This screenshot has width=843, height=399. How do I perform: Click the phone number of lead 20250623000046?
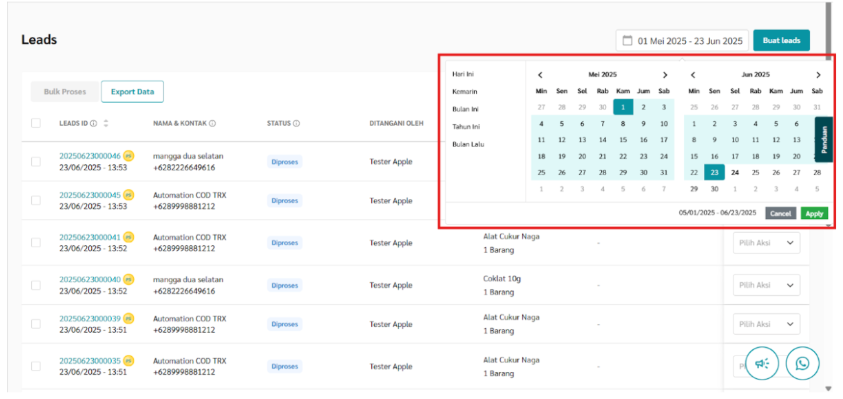point(184,167)
